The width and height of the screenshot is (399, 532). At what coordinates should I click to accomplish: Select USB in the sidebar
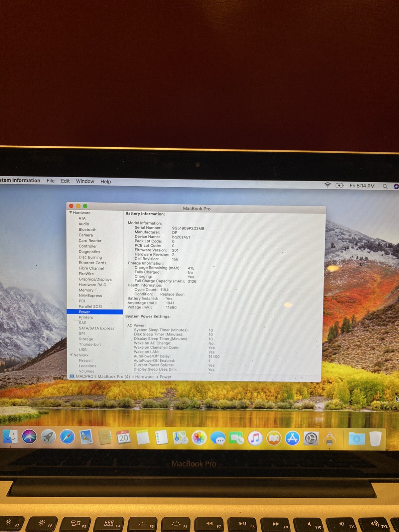pyautogui.click(x=83, y=350)
